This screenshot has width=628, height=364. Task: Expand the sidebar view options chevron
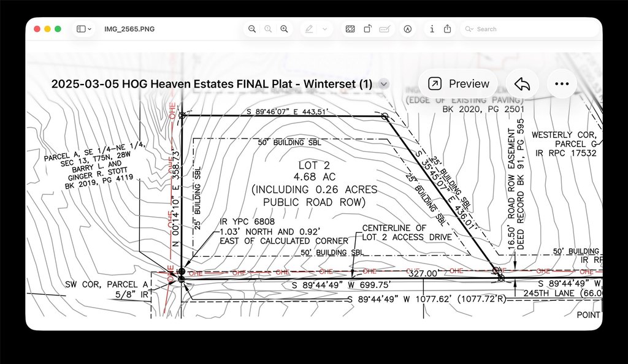90,29
